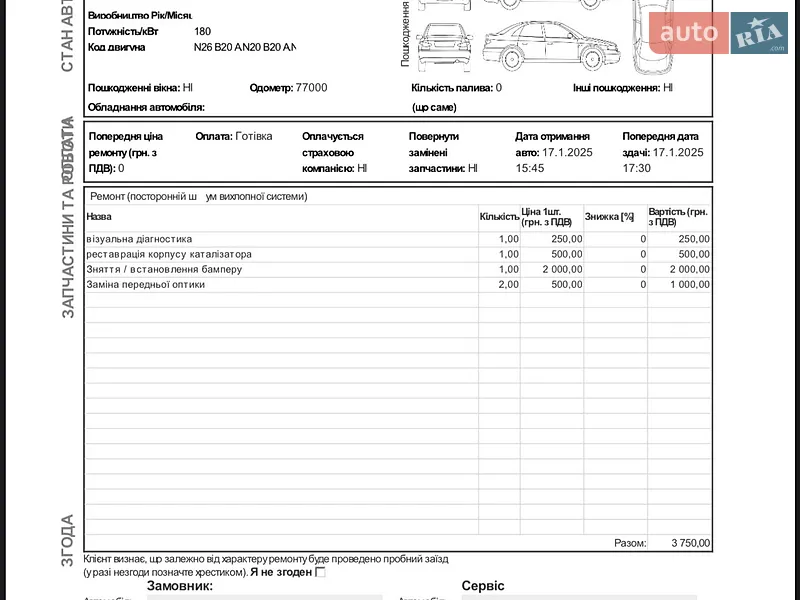Screen dimensions: 800x600
Task: Click the 'Знижка [%]' column header
Action: (609, 217)
